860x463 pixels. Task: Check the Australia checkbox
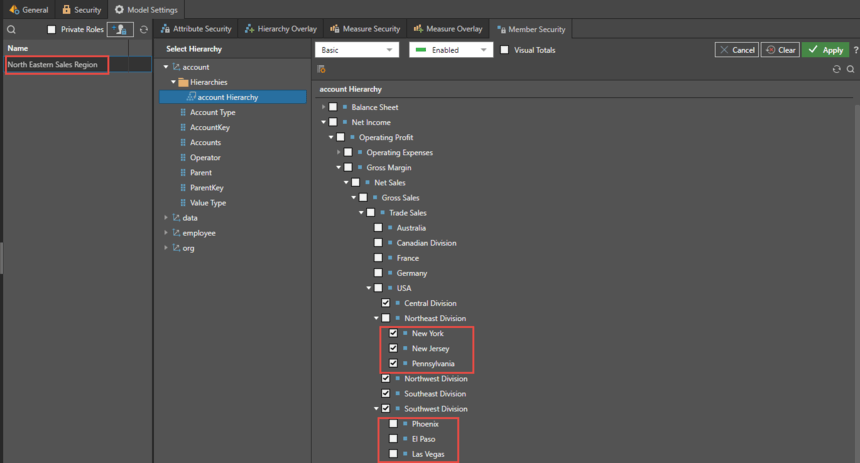(378, 227)
